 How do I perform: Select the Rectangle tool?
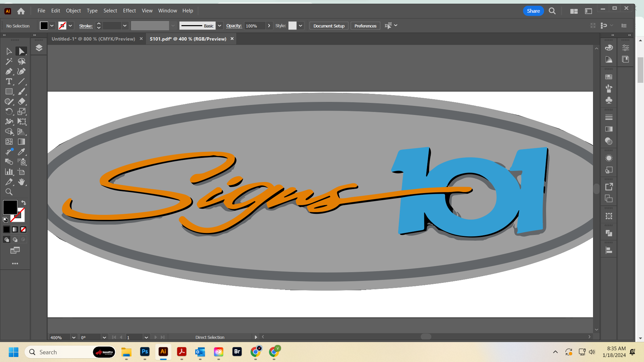click(9, 92)
